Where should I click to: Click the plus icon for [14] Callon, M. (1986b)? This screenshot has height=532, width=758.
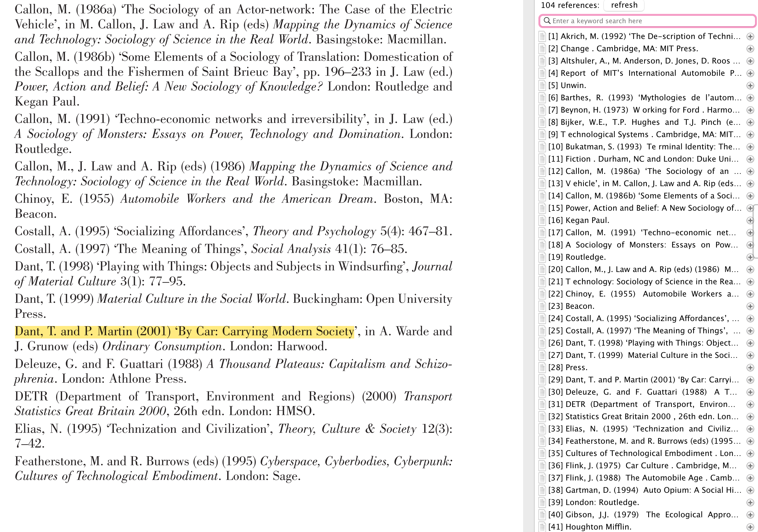(750, 196)
